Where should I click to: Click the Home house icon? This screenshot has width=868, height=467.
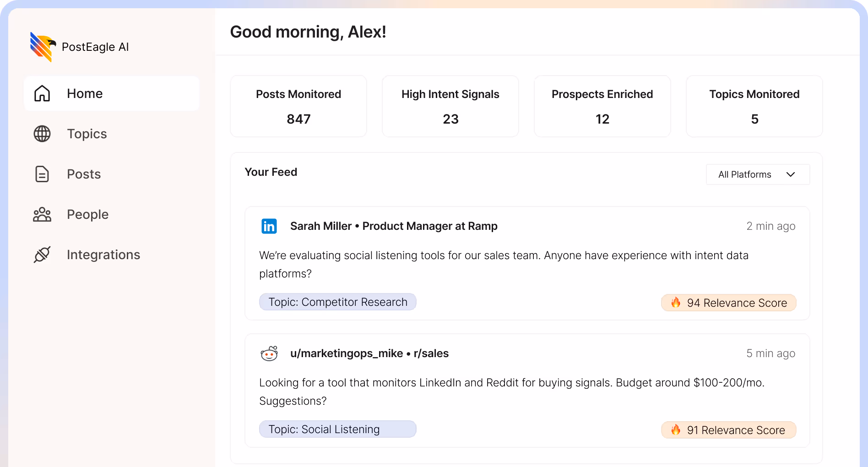[42, 93]
